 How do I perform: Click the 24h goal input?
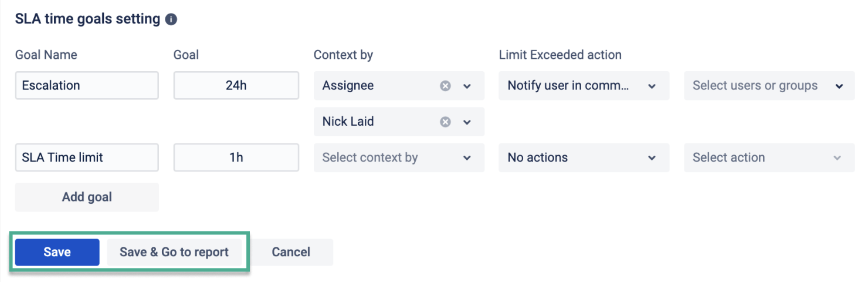click(x=236, y=86)
